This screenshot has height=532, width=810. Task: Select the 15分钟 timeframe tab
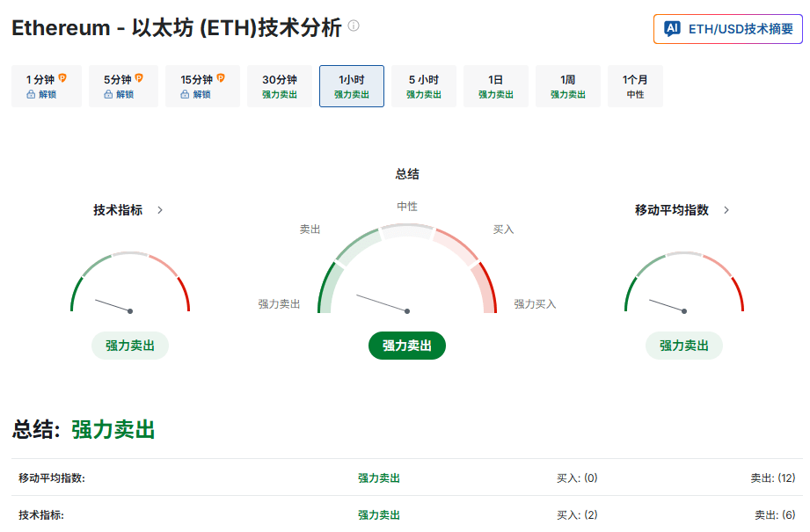(202, 86)
